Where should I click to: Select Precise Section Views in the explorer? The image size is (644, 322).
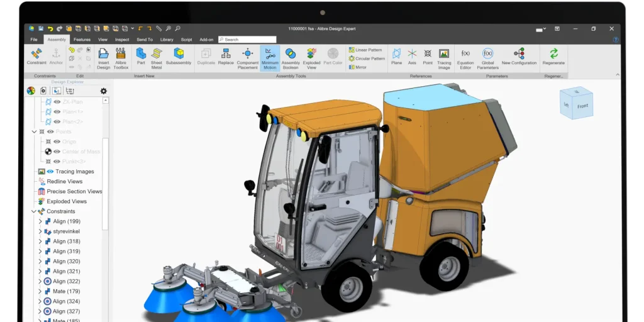(74, 191)
